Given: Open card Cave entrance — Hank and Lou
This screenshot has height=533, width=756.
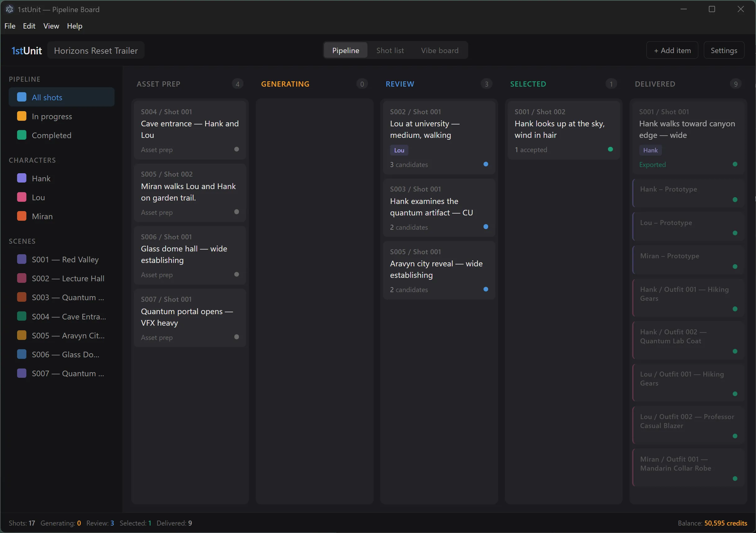Looking at the screenshot, I should pyautogui.click(x=190, y=130).
